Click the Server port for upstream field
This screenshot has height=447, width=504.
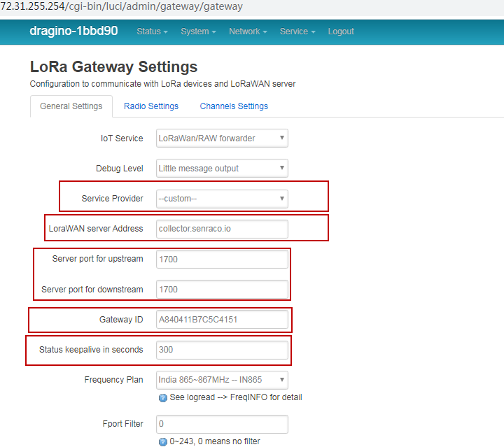[222, 259]
